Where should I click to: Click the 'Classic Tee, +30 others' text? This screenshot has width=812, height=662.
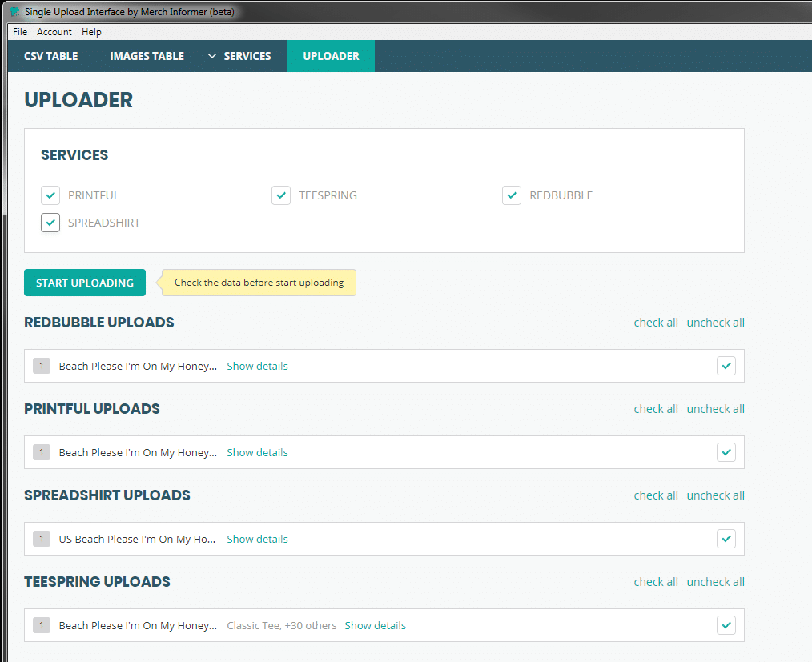[282, 625]
